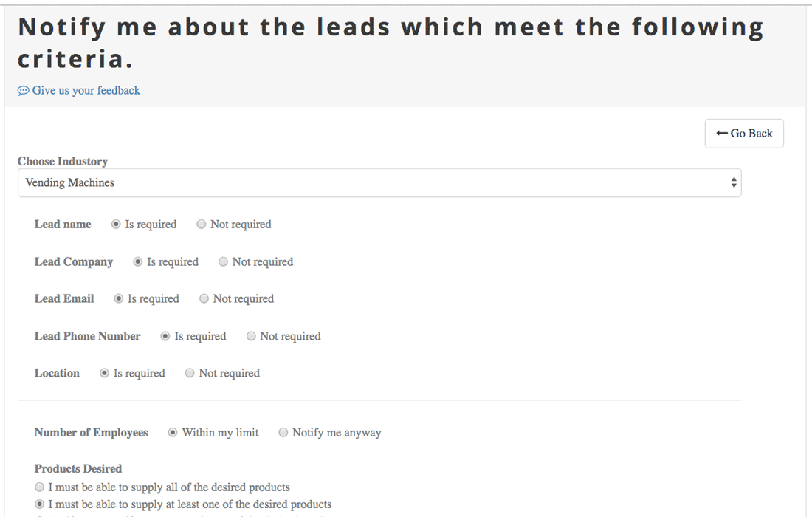The width and height of the screenshot is (812, 517).
Task: Select supply all of the desired products
Action: (x=39, y=487)
